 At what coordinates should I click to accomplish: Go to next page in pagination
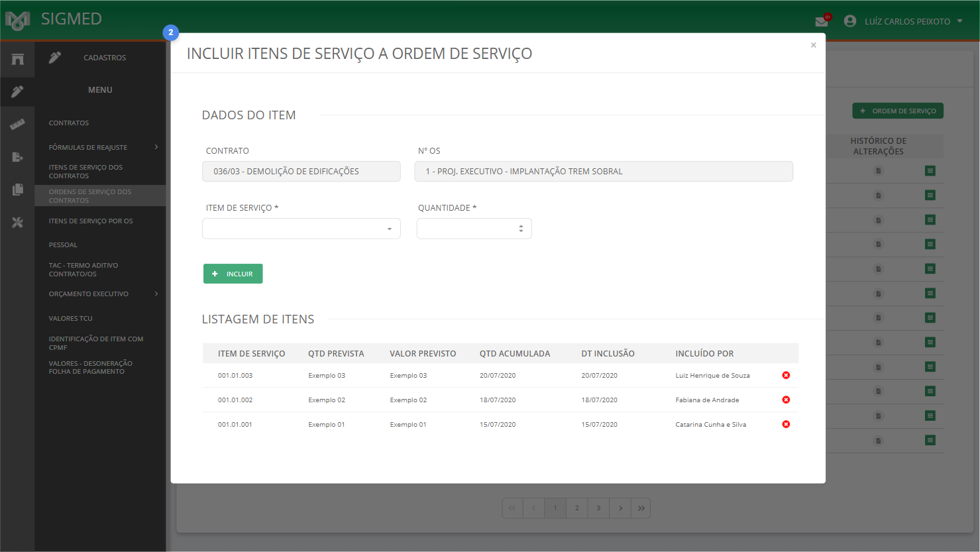pos(620,508)
